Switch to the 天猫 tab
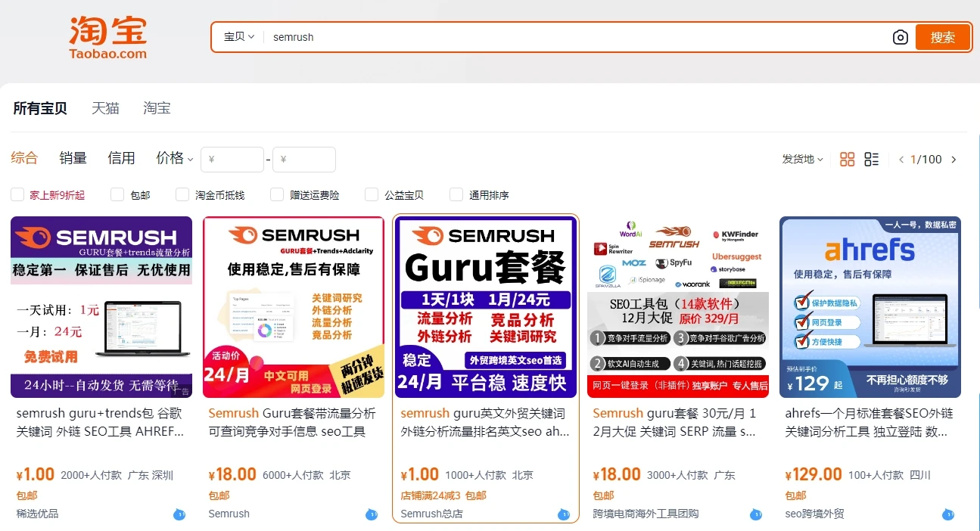 pyautogui.click(x=105, y=108)
